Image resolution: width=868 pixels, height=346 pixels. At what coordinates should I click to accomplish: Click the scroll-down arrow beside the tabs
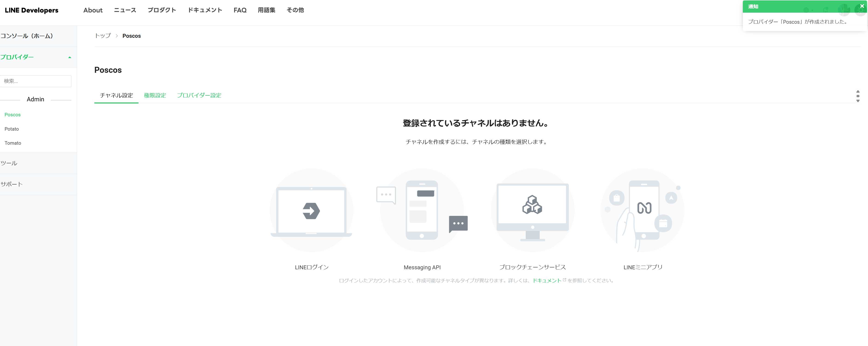point(858,101)
